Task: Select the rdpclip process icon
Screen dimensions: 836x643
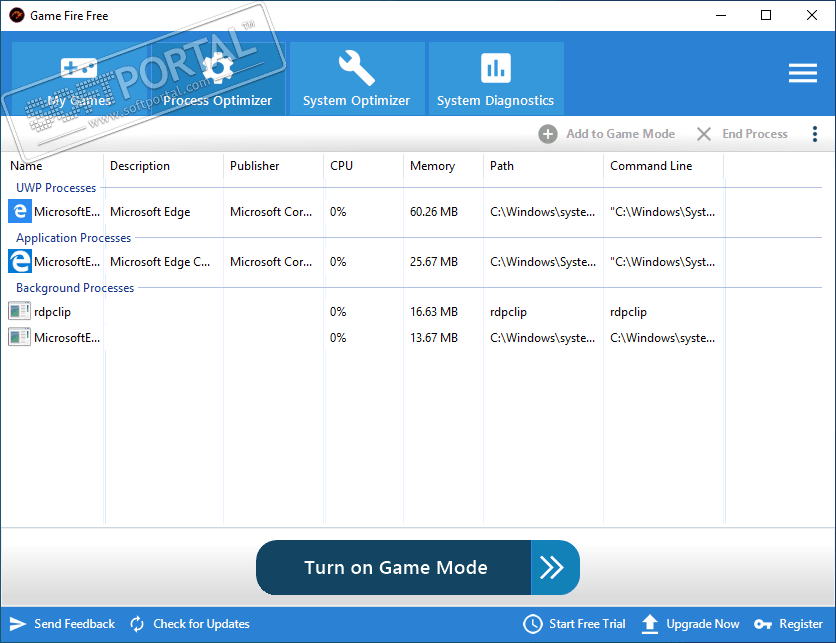Action: click(x=19, y=311)
